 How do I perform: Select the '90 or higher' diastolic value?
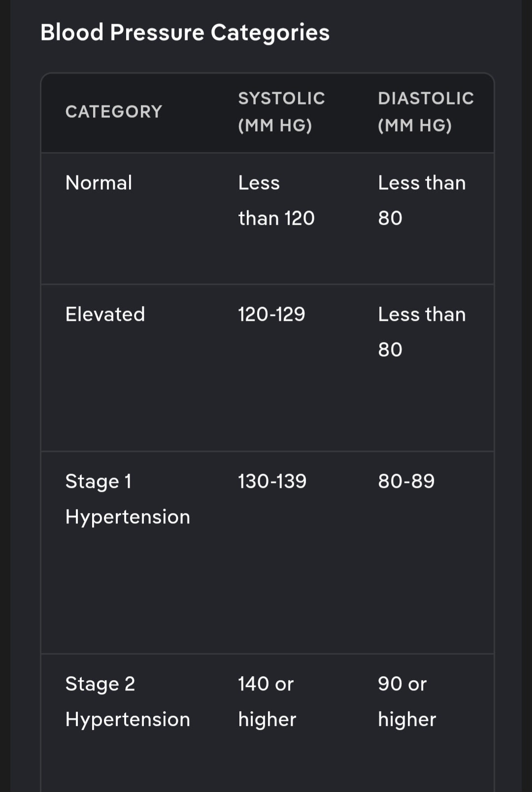tap(407, 702)
